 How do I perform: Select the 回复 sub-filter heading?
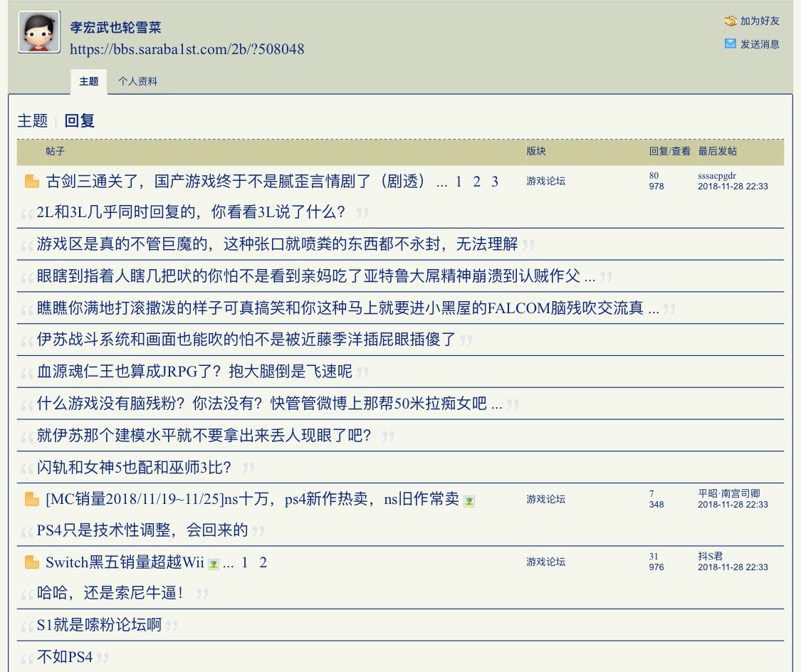[79, 120]
